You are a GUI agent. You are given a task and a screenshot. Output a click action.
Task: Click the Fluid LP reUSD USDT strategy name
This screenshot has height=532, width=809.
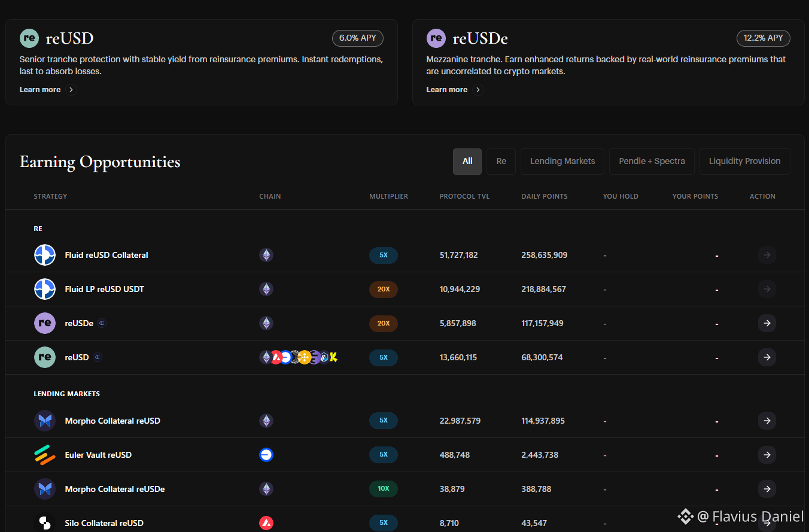pyautogui.click(x=105, y=289)
